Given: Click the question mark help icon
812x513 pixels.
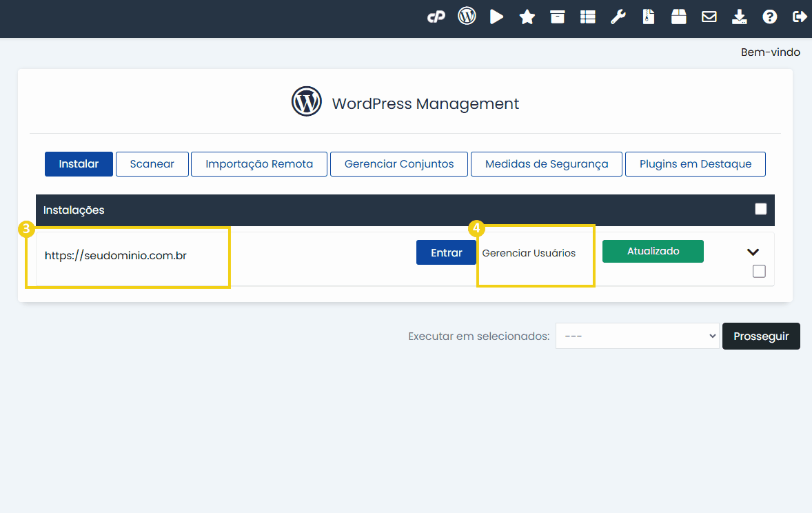Looking at the screenshot, I should 769,17.
